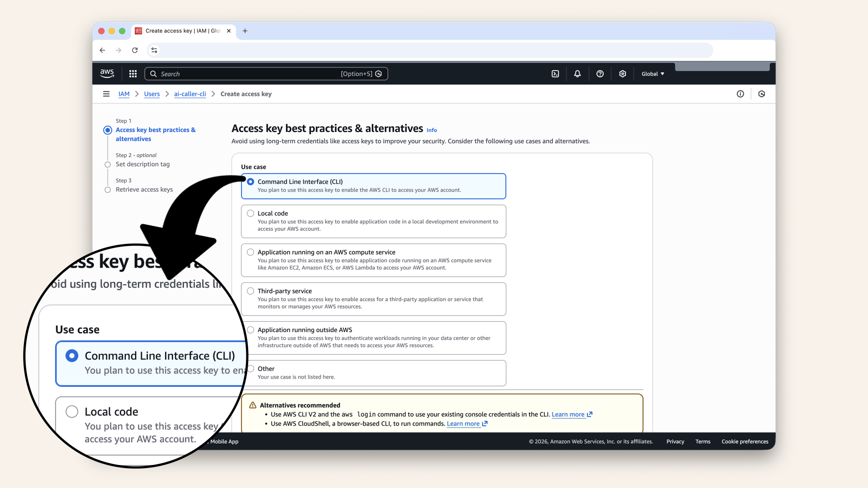The image size is (868, 488).
Task: Focus the AWS search field
Action: tap(249, 74)
